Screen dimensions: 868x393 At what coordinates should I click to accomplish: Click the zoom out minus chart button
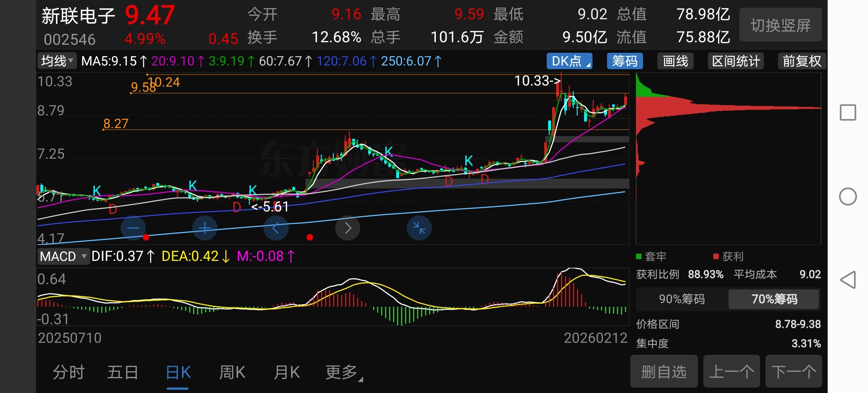click(x=133, y=228)
